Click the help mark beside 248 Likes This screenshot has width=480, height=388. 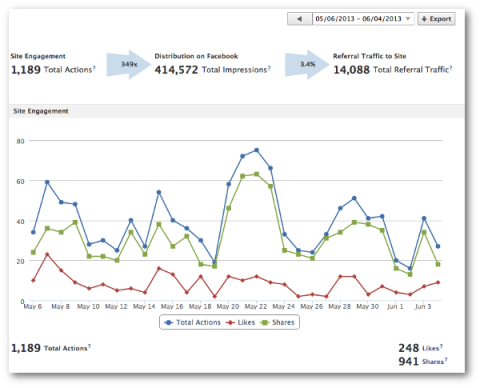(442, 346)
